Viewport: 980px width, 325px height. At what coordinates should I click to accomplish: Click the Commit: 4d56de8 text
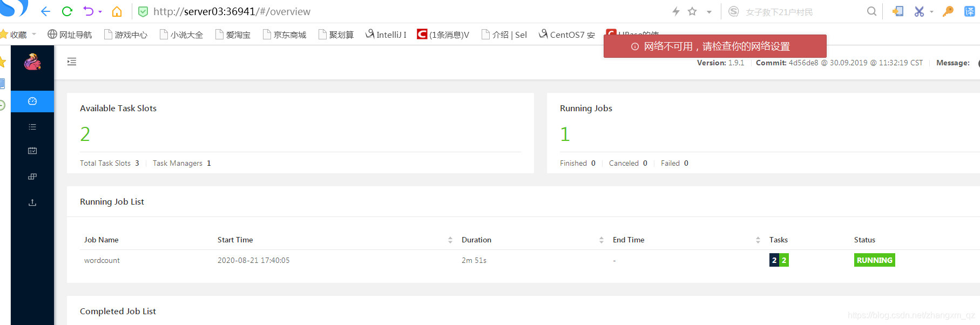pyautogui.click(x=839, y=63)
